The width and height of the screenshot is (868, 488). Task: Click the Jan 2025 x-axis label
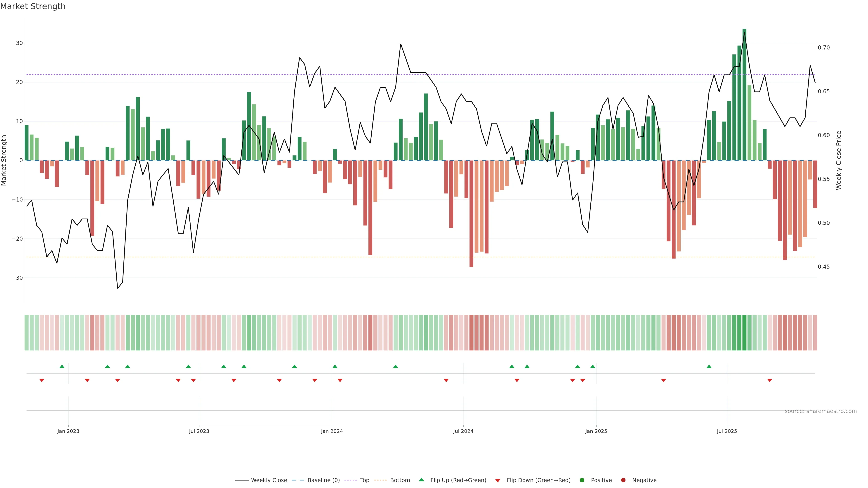[x=596, y=431]
